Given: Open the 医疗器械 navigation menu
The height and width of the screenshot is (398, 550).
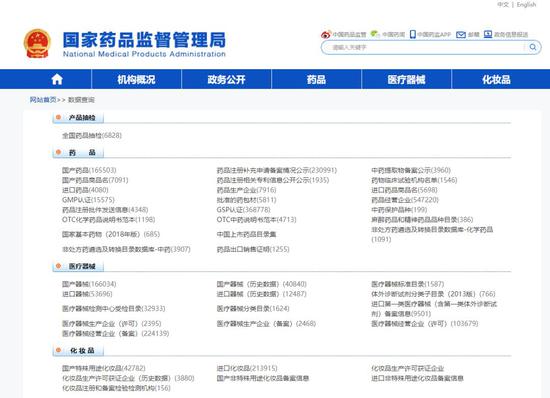Looking at the screenshot, I should pos(407,80).
